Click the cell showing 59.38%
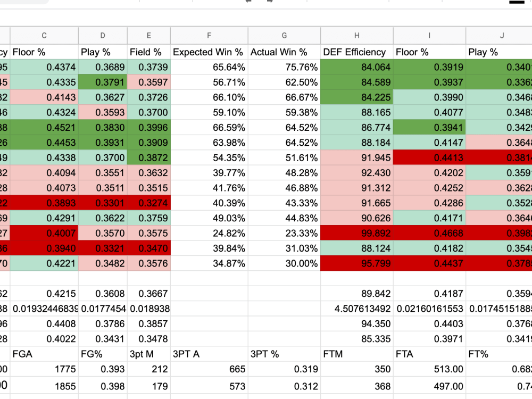 284,112
